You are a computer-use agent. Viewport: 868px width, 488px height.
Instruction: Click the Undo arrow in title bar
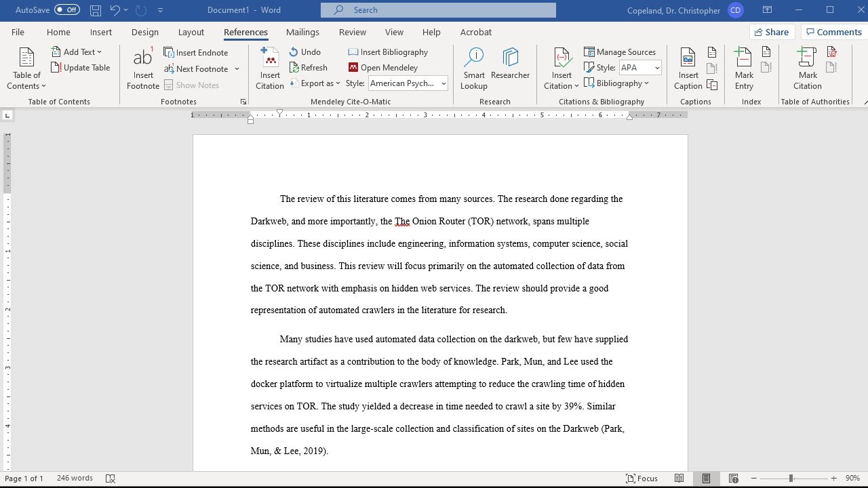coord(115,10)
